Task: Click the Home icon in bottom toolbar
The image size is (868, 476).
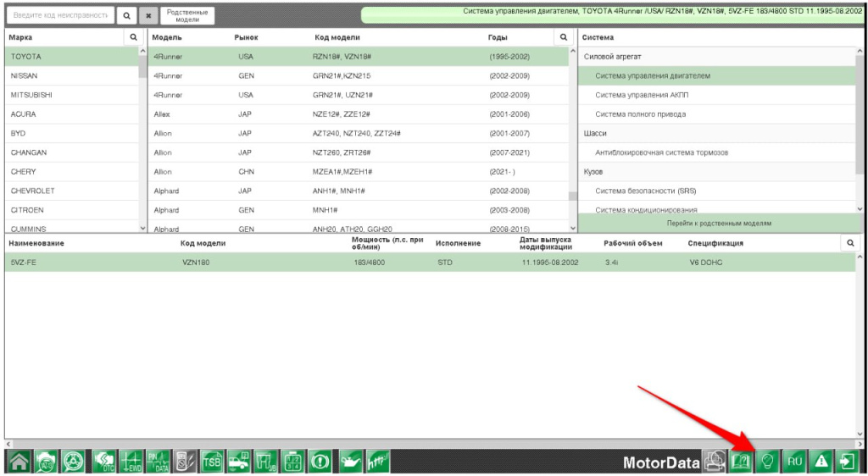Action: 18,462
